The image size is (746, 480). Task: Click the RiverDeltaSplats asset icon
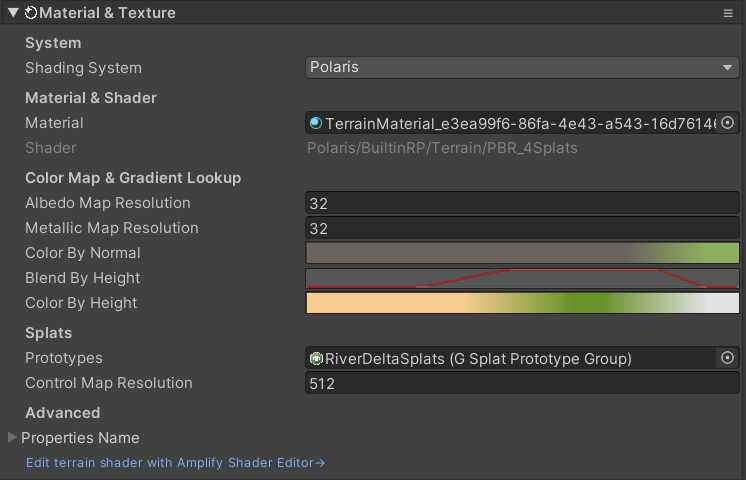tap(316, 358)
